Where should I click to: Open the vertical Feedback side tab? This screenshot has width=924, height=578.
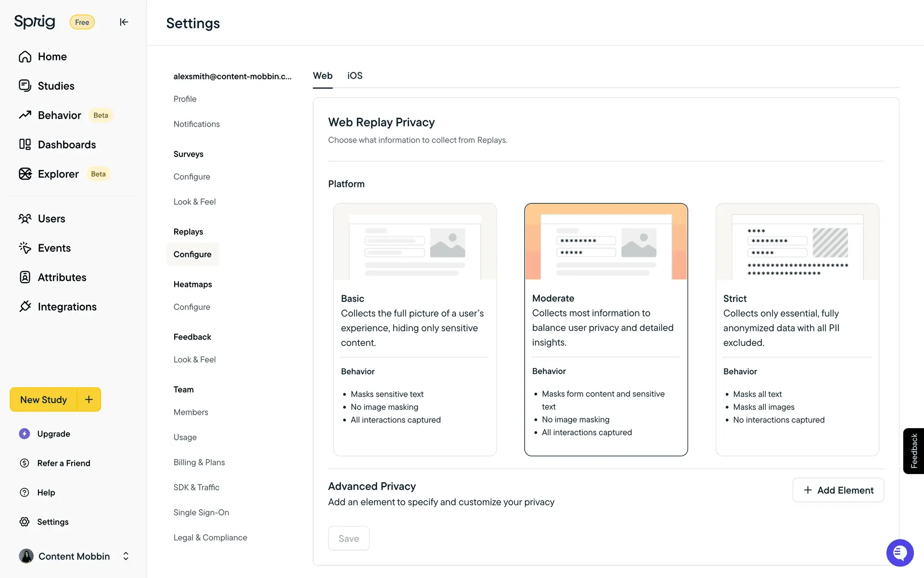pyautogui.click(x=913, y=451)
